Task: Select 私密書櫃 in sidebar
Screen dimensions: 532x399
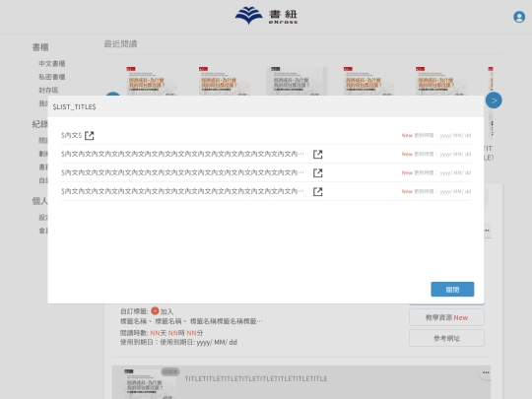Action: click(x=51, y=77)
